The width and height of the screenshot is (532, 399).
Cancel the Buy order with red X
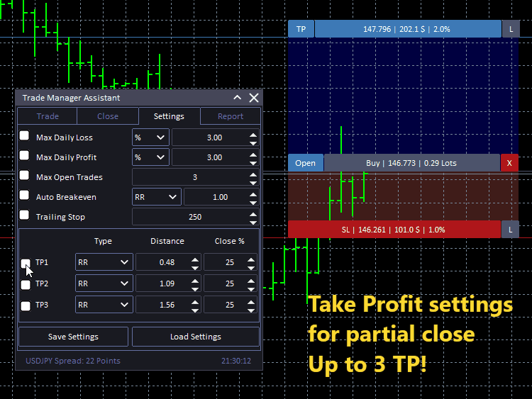pyautogui.click(x=509, y=163)
